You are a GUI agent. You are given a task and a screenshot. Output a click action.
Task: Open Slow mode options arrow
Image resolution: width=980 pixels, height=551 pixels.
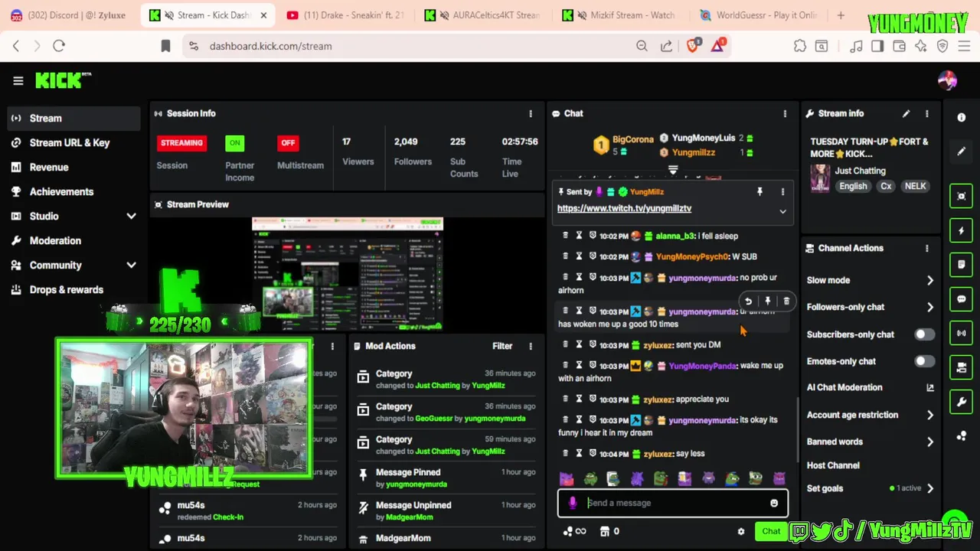pos(930,280)
